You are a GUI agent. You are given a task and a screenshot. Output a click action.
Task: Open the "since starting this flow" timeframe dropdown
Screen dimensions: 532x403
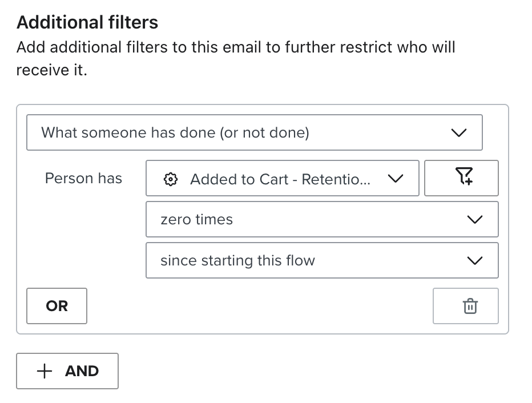pyautogui.click(x=322, y=260)
